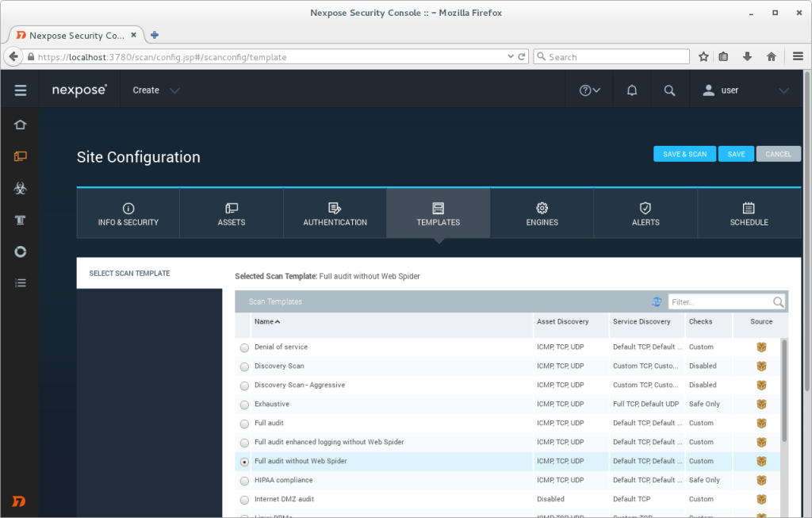Refresh the Scan Templates table
The height and width of the screenshot is (518, 812).
657,301
